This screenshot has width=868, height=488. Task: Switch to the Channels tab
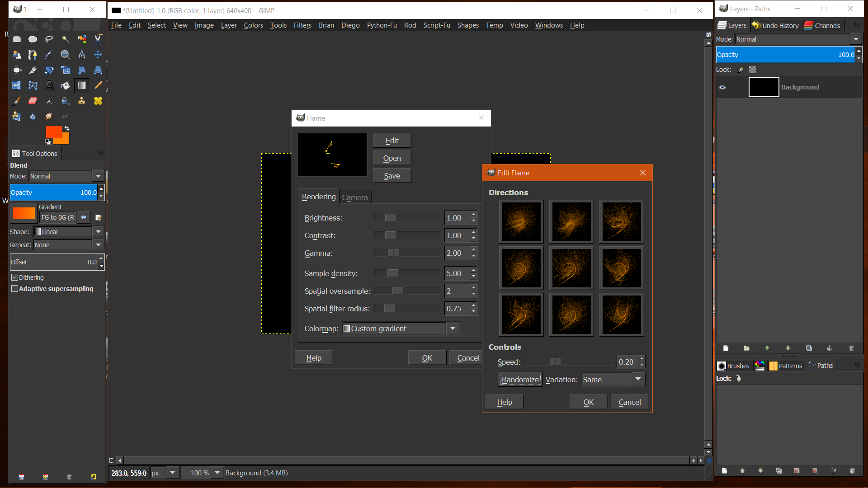[x=822, y=25]
